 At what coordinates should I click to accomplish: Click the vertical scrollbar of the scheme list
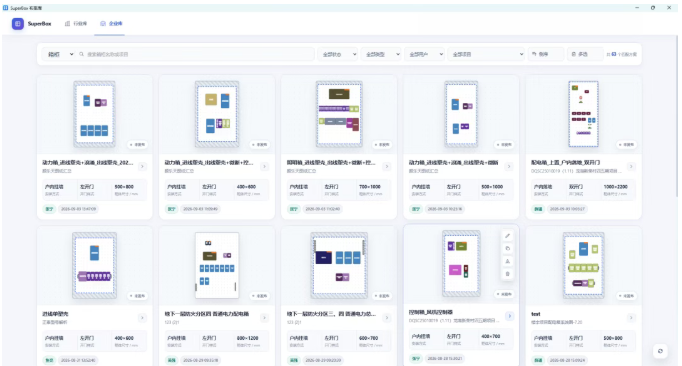(x=677, y=115)
